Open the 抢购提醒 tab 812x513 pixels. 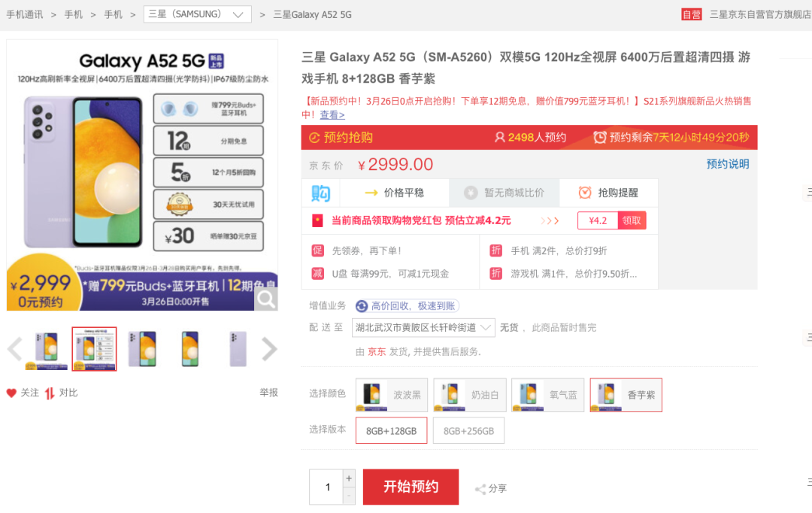click(x=609, y=193)
